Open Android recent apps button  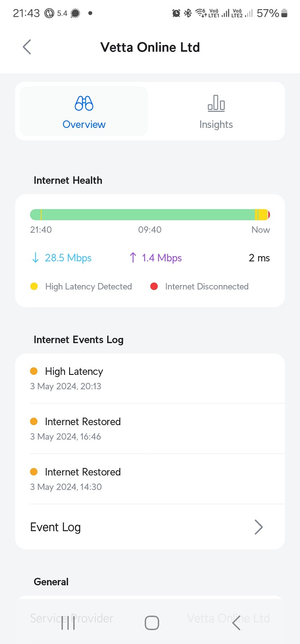[x=68, y=623]
